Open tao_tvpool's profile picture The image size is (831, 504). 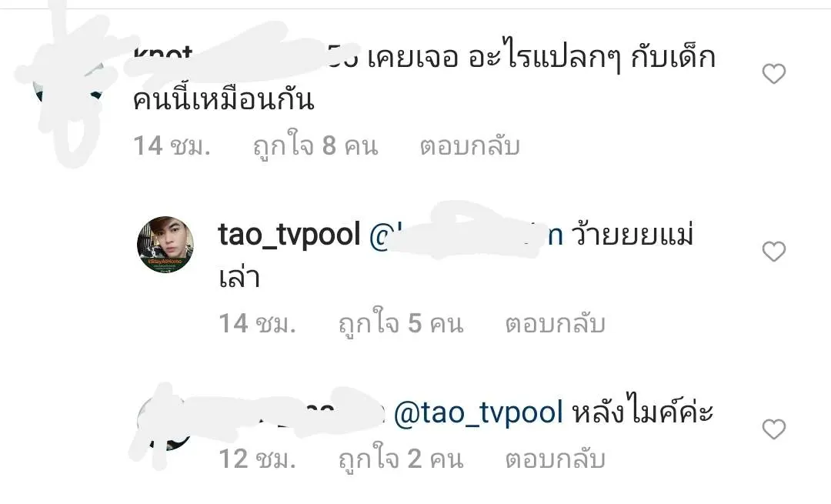tap(165, 245)
